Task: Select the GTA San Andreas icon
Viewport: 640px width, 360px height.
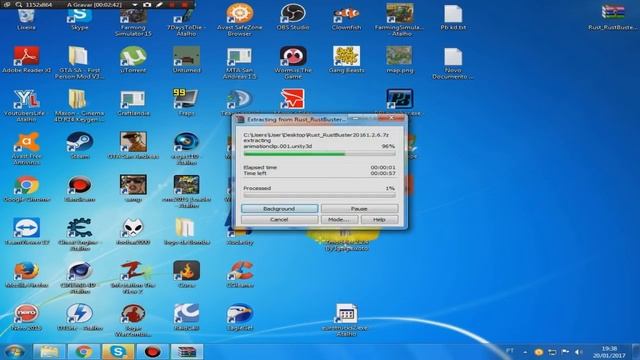Action: point(133,146)
